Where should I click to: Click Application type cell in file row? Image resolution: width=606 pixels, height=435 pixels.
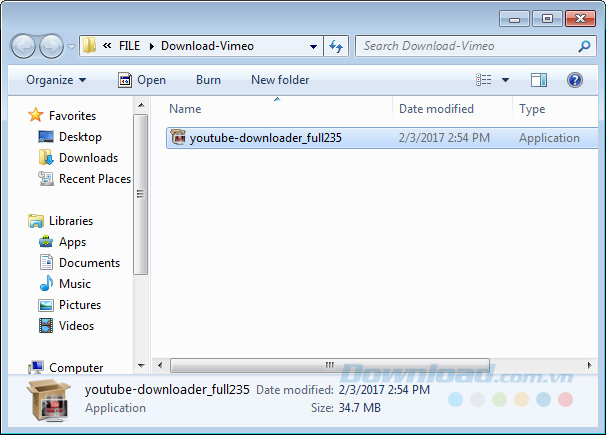click(549, 138)
